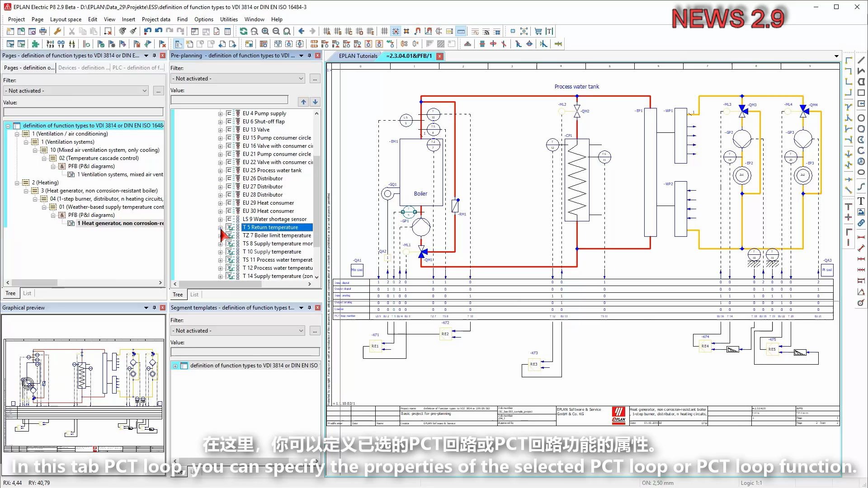
Task: Toggle the snap-to-grid icon off
Action: (396, 31)
